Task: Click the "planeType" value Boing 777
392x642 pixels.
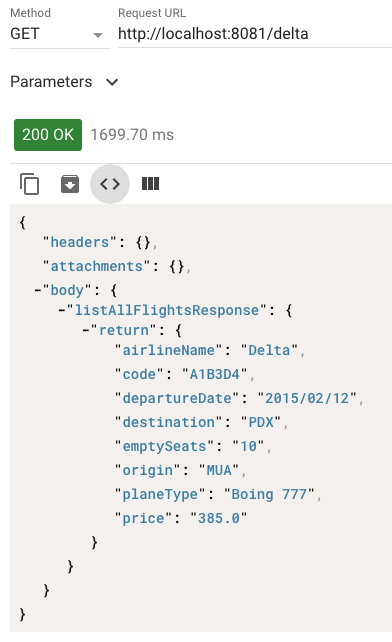Action: (x=269, y=495)
